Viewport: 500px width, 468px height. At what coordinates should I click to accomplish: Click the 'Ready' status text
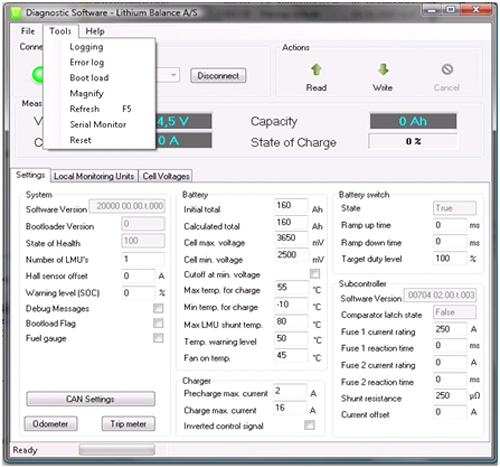pyautogui.click(x=25, y=450)
